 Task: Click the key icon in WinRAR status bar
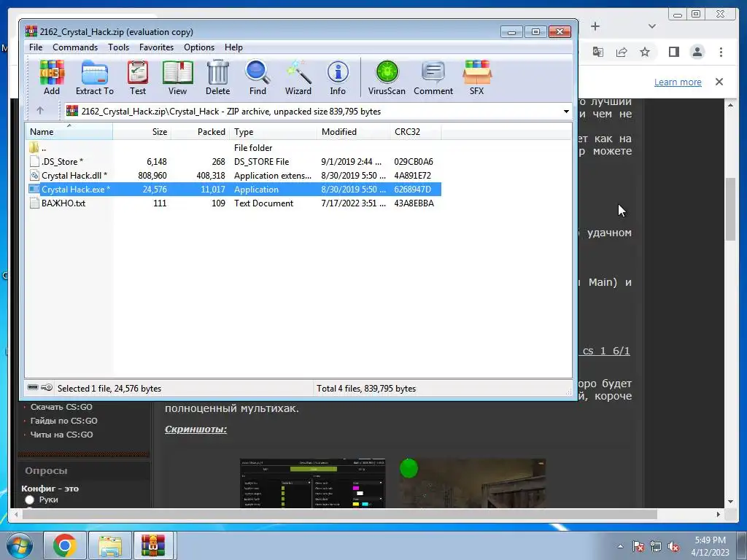pos(47,388)
